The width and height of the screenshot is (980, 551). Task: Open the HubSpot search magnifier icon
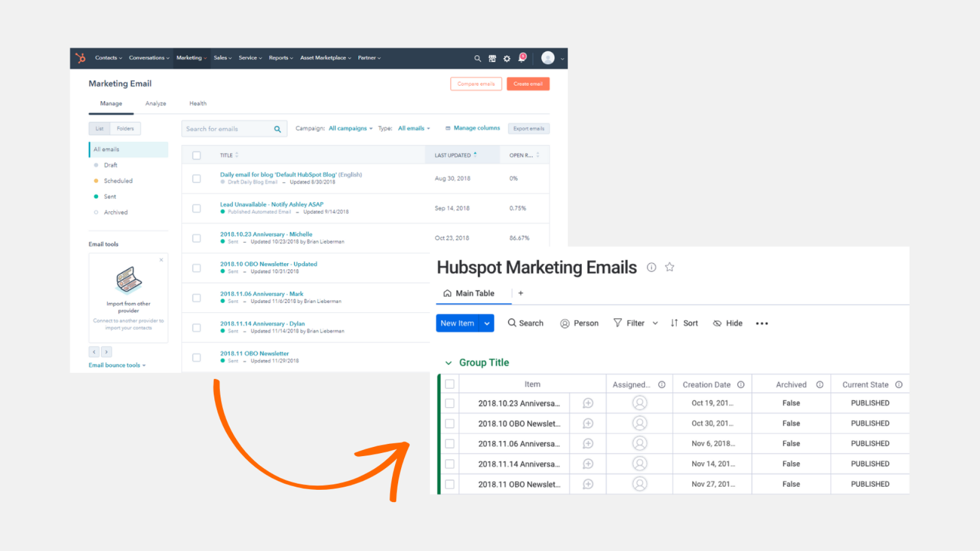pyautogui.click(x=477, y=59)
